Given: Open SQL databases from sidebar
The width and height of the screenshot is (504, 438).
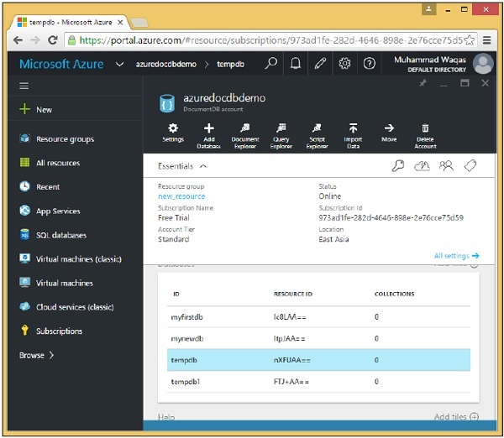Looking at the screenshot, I should point(60,235).
